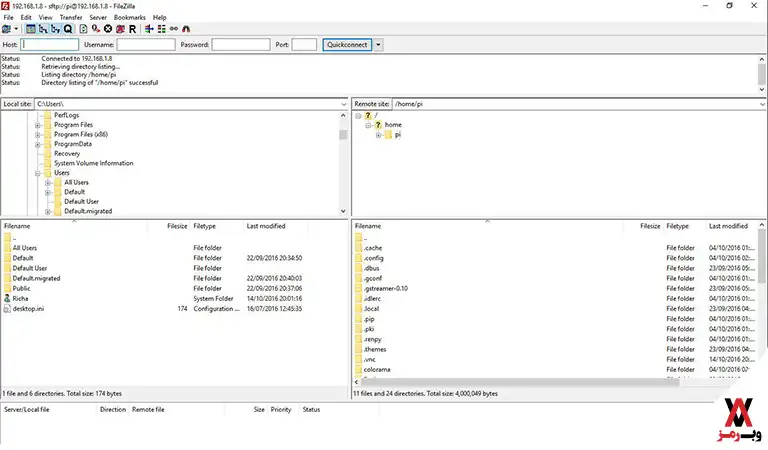
Task: Select System Volume Information in tree
Action: 94,163
